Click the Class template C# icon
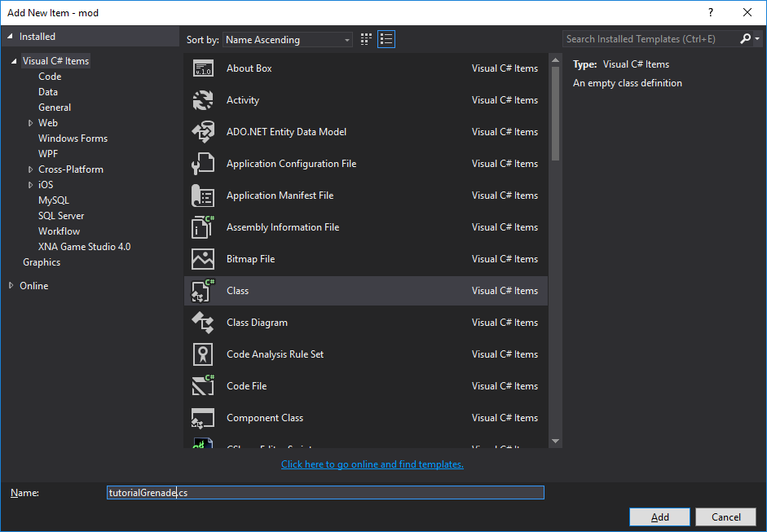 click(203, 291)
